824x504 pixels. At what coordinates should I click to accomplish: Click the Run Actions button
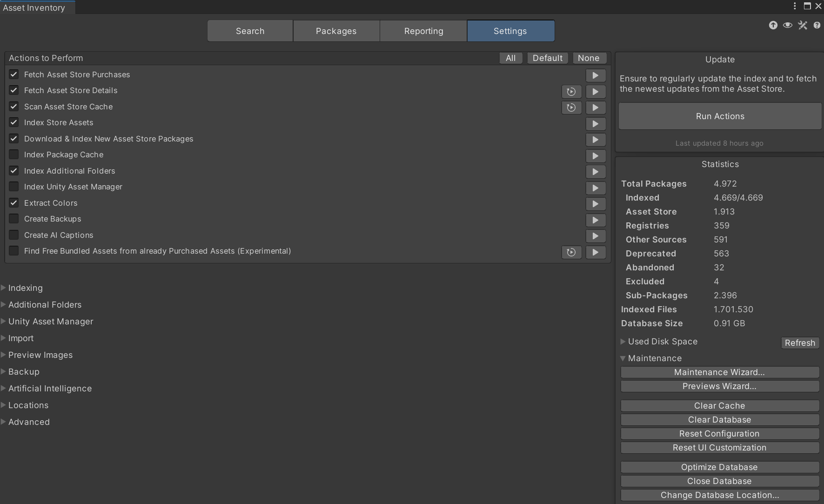[x=720, y=116]
